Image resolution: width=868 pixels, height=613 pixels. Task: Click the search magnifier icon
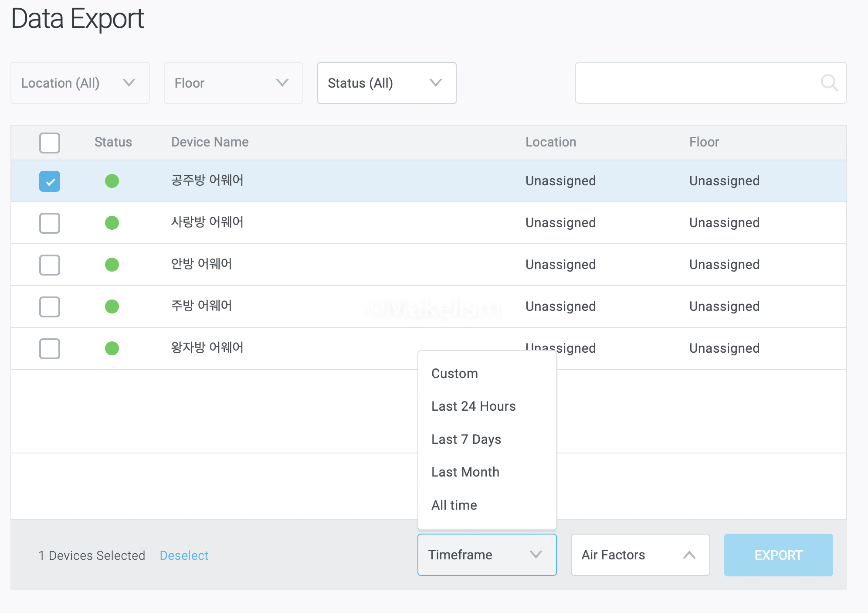[x=829, y=83]
